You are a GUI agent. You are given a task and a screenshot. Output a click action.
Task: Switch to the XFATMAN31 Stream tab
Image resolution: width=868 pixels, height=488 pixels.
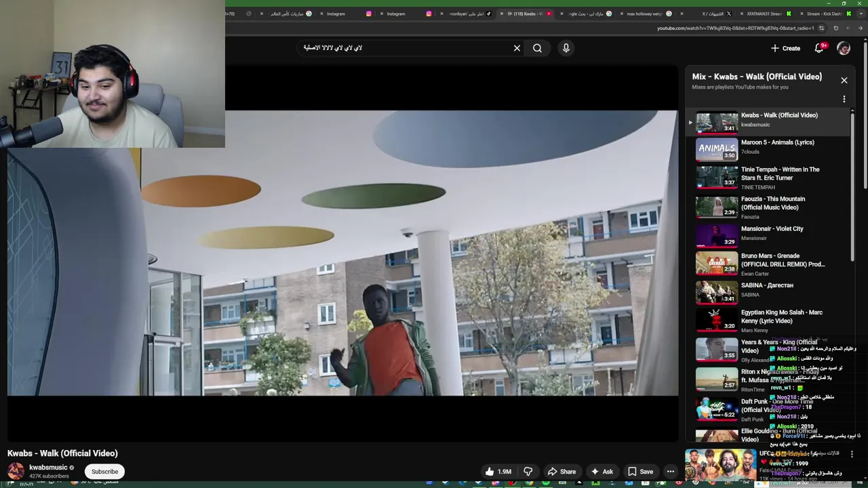[x=766, y=14]
